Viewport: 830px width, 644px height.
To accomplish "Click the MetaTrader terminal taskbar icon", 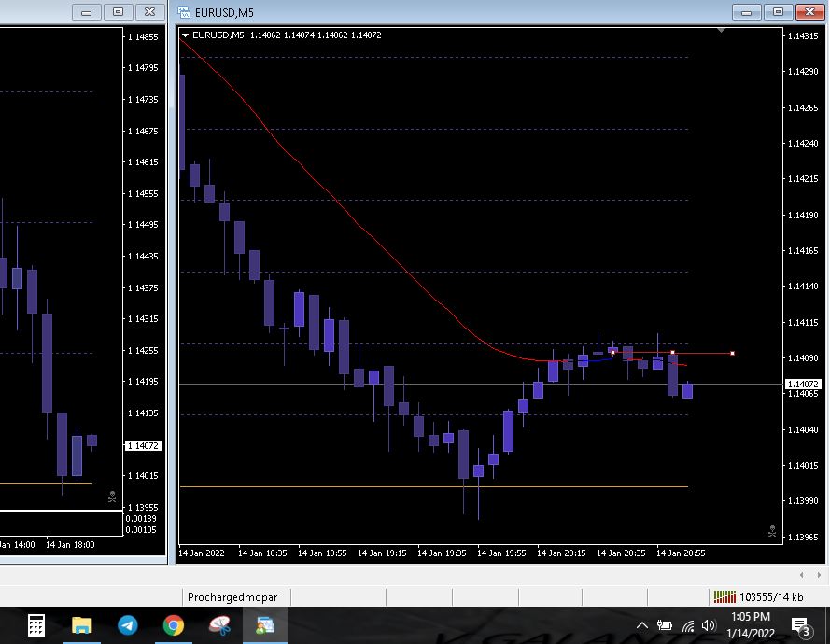I will click(x=265, y=625).
